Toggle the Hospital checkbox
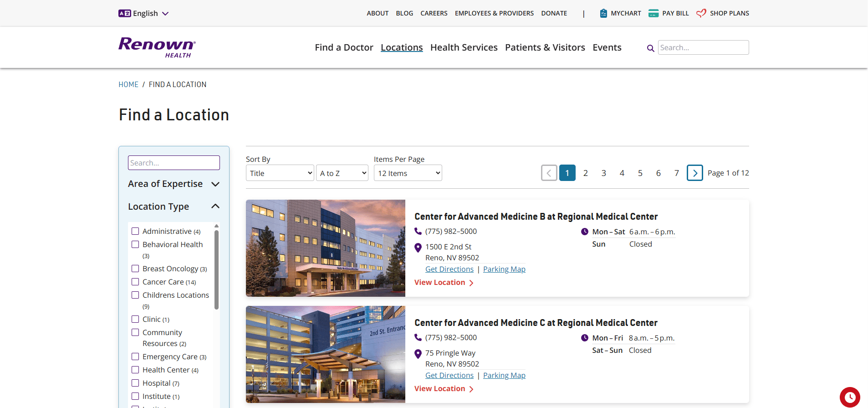This screenshot has height=408, width=868. coord(135,383)
